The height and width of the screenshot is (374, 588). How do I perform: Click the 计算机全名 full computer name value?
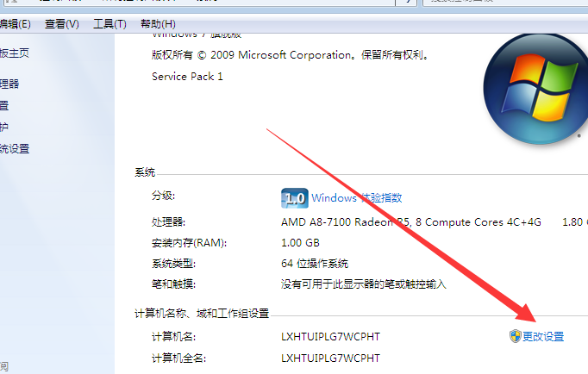pos(330,358)
